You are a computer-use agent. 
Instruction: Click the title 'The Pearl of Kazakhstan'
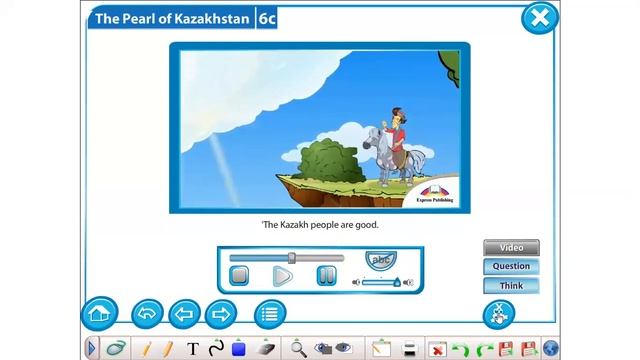(x=172, y=19)
